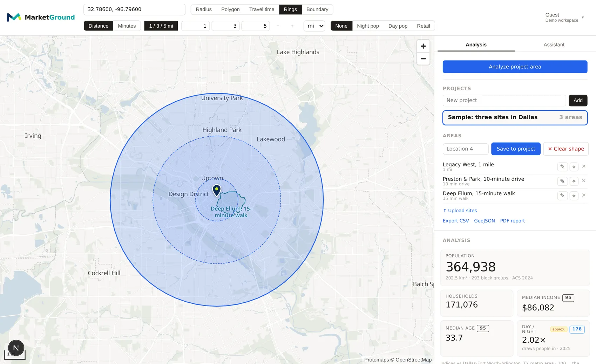Click the map location pin marker
The width and height of the screenshot is (596, 364).
coord(217,190)
